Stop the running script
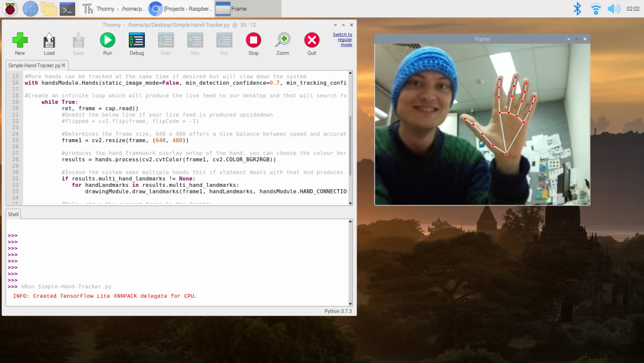The image size is (644, 363). tap(253, 44)
